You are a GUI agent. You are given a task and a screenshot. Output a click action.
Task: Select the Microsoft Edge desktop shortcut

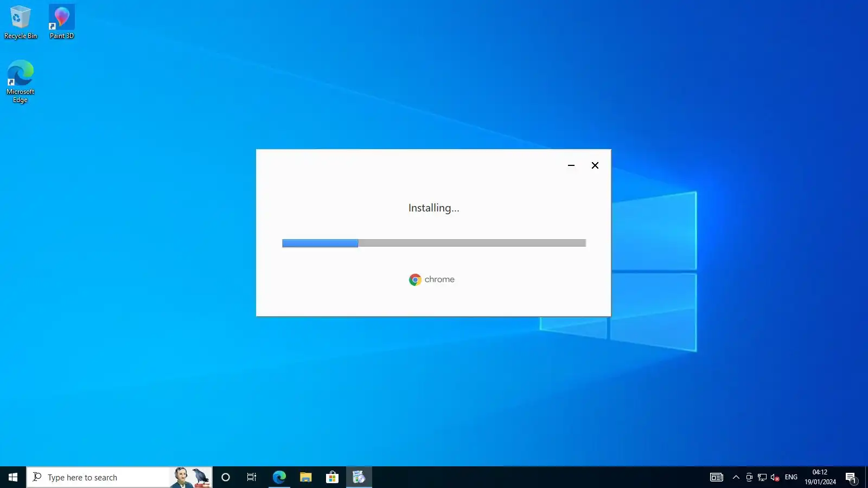21,81
